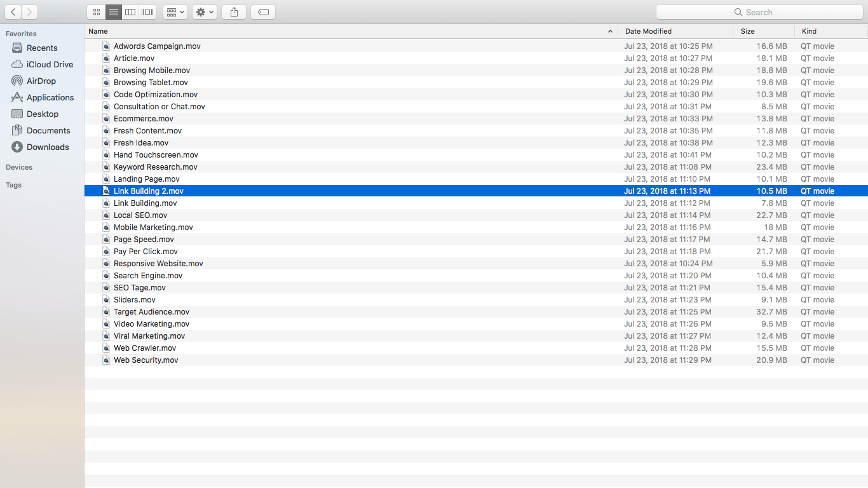Select the Article.mov file icon
Viewport: 868px width, 488px height.
coord(106,58)
